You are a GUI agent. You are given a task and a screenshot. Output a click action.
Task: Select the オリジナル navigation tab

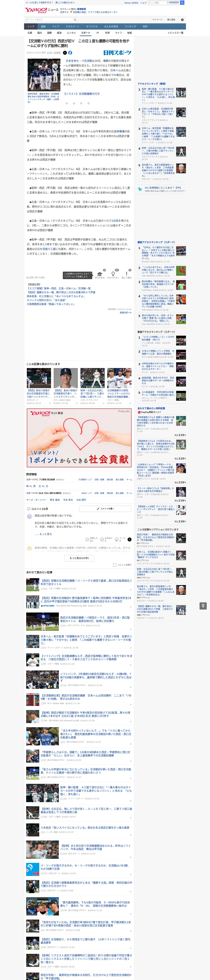pyautogui.click(x=92, y=27)
